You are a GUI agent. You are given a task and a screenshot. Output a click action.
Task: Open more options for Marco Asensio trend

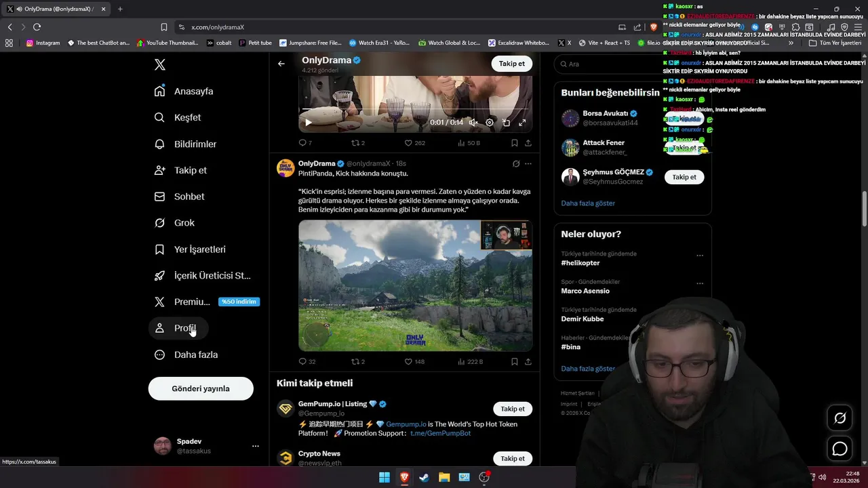pyautogui.click(x=700, y=283)
